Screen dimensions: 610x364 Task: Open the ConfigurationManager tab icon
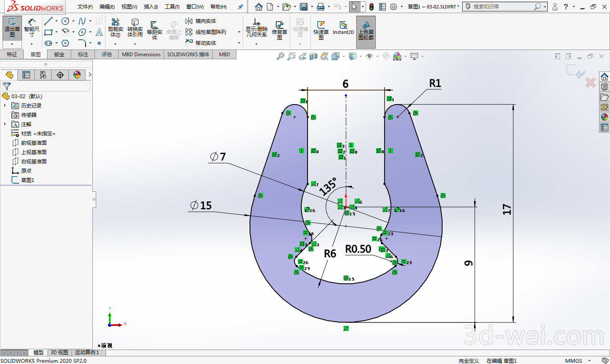[x=43, y=75]
